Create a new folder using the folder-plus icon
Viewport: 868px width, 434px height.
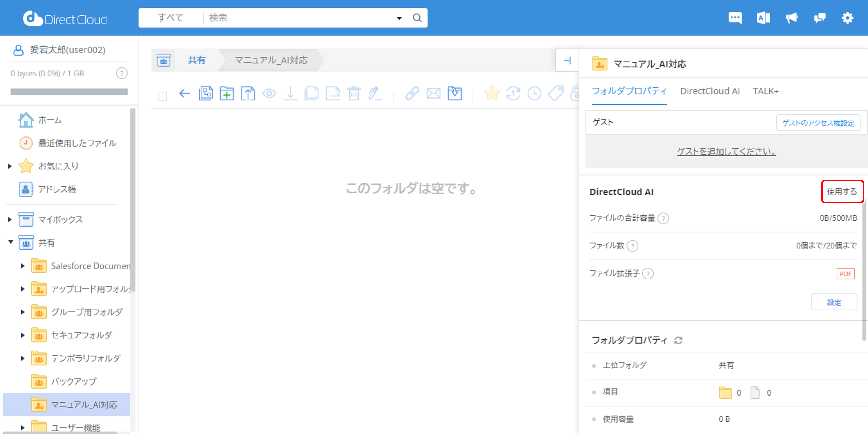tap(227, 94)
